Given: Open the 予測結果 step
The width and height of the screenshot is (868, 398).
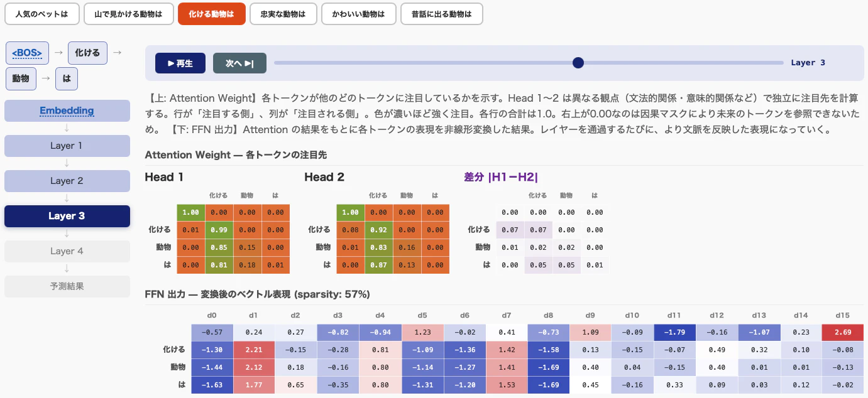Looking at the screenshot, I should [67, 286].
